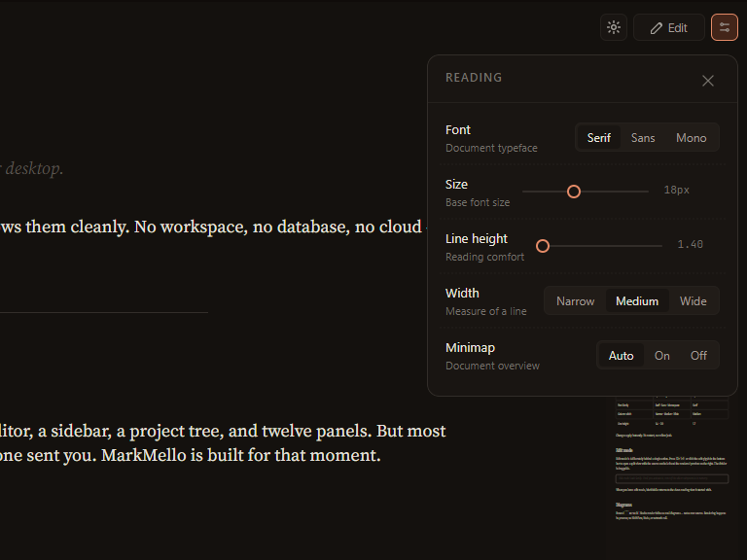This screenshot has width=747, height=560.
Task: Turn the Minimap Off
Action: (x=699, y=356)
